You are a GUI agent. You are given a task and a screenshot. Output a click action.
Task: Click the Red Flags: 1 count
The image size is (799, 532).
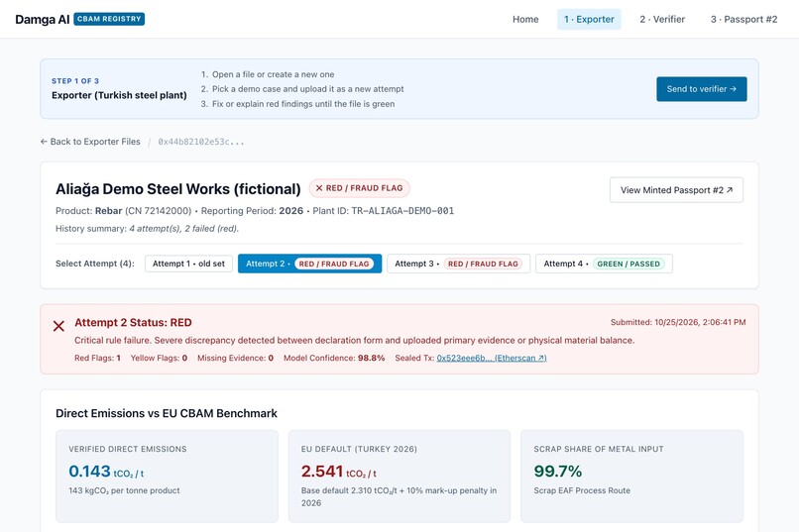tap(97, 358)
